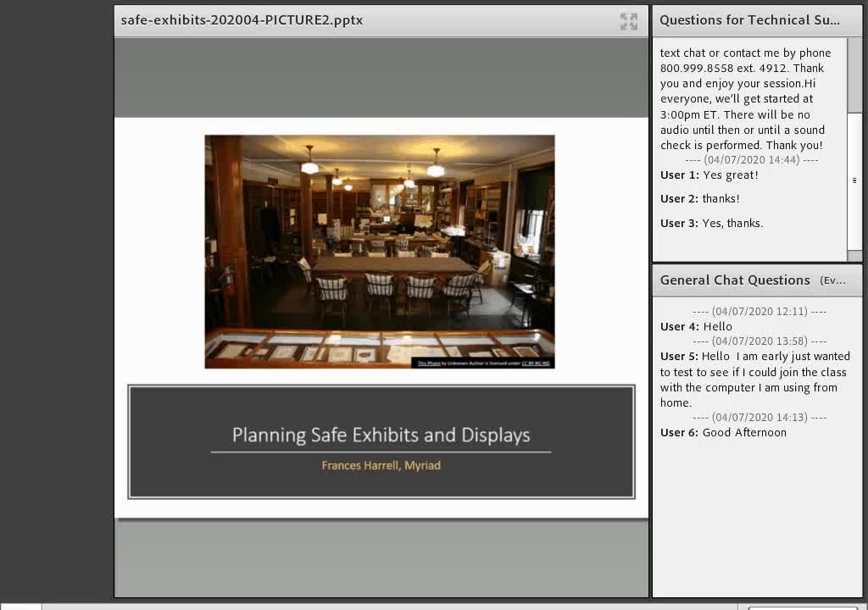Select the General Chat Questions pod header
The image size is (868, 610).
coord(735,280)
